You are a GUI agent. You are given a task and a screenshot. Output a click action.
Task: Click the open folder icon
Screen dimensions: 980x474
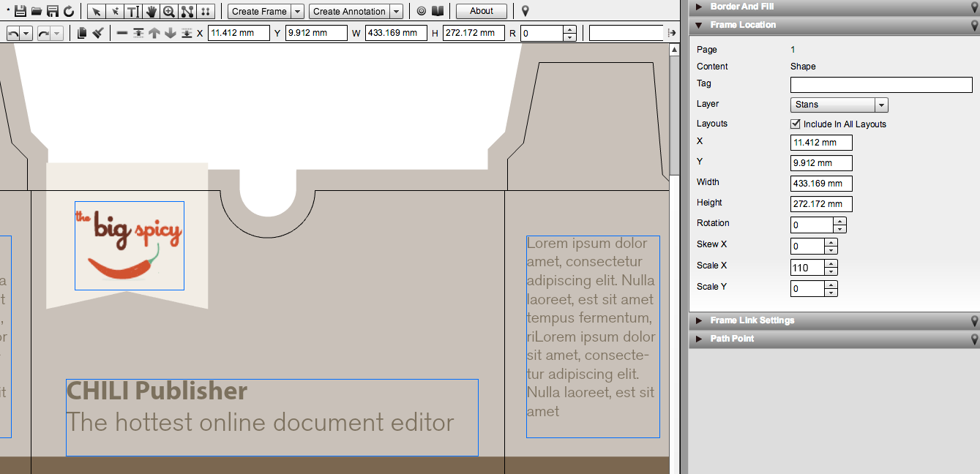(x=36, y=11)
